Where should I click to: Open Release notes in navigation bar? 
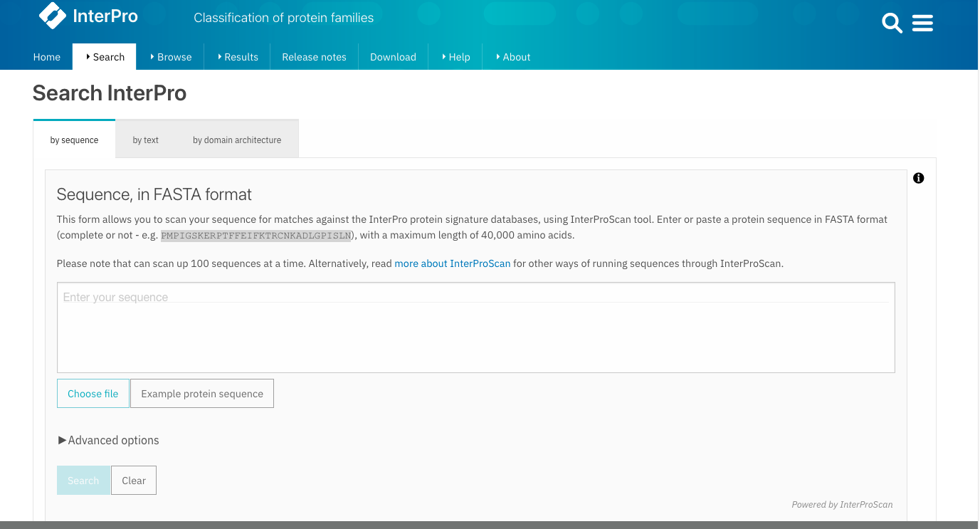click(x=314, y=57)
